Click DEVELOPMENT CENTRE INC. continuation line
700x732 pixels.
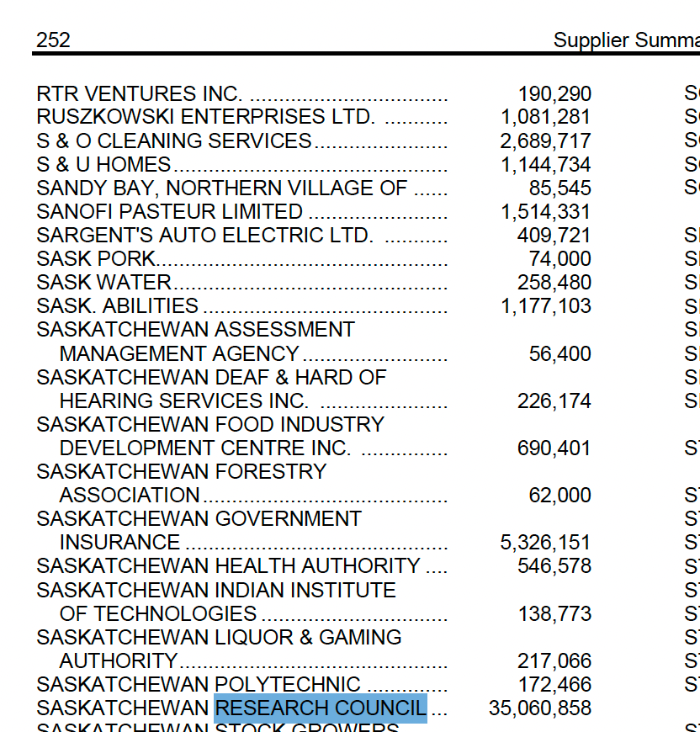coord(204,448)
